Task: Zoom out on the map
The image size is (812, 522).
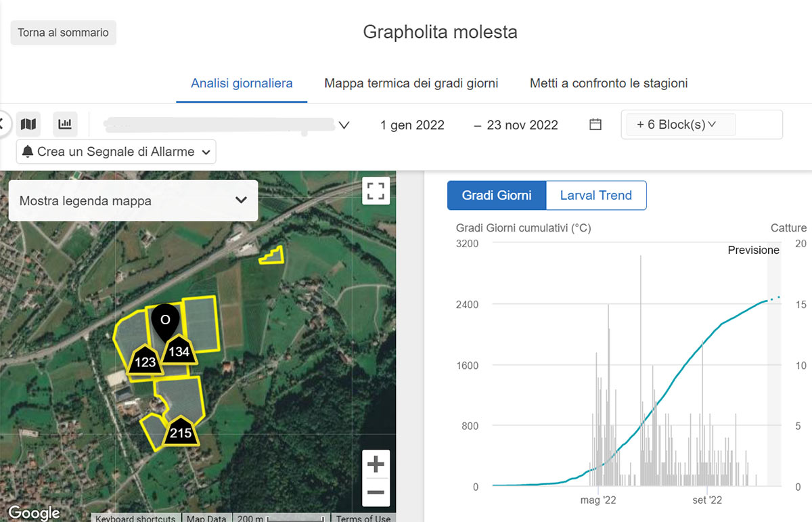Action: 376,492
